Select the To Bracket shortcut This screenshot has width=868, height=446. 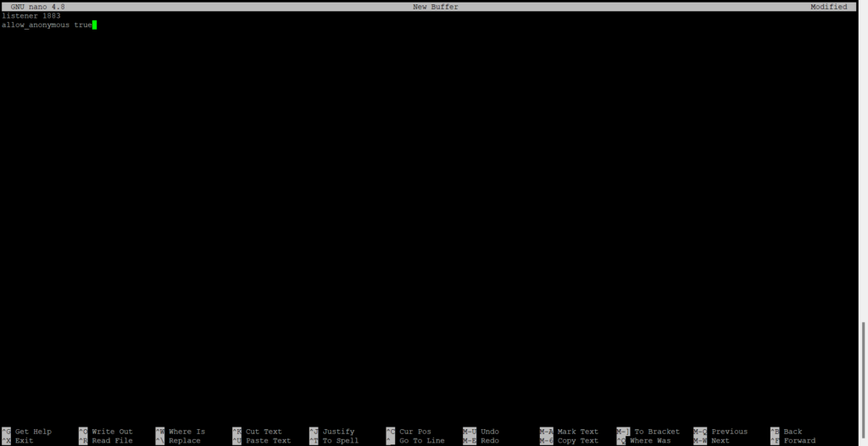tap(656, 432)
